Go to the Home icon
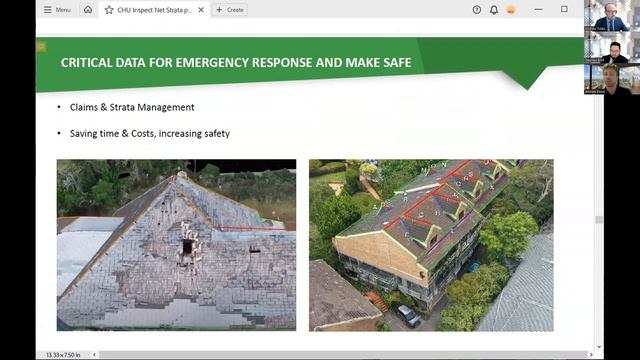Screen dimensions: 640x360 tap(88, 9)
